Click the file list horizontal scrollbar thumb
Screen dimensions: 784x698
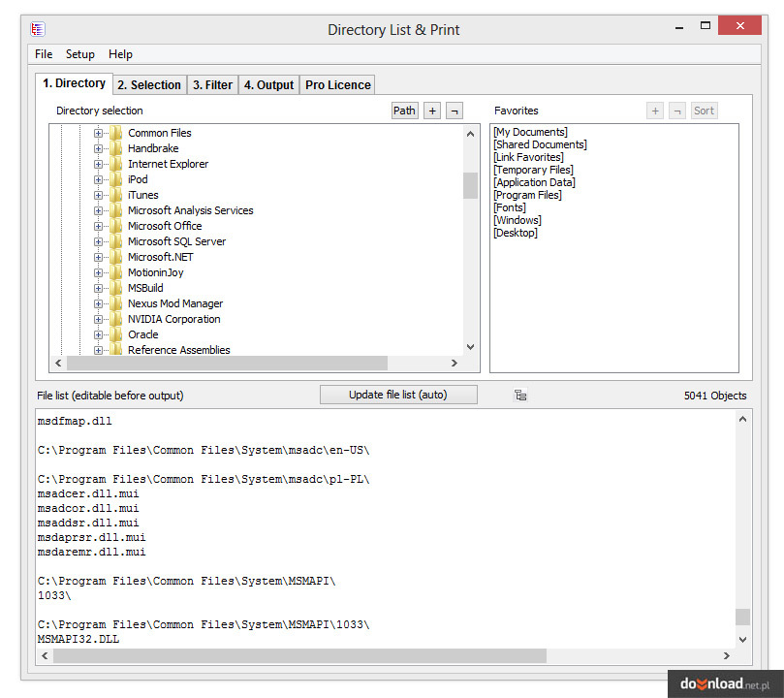click(x=300, y=655)
